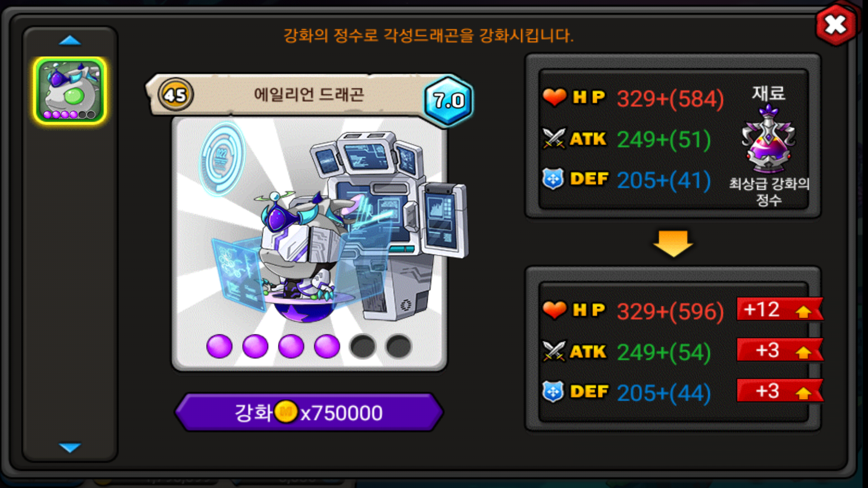This screenshot has width=868, height=488.
Task: Tap the 강화 x750000 enhance button
Action: (x=309, y=412)
